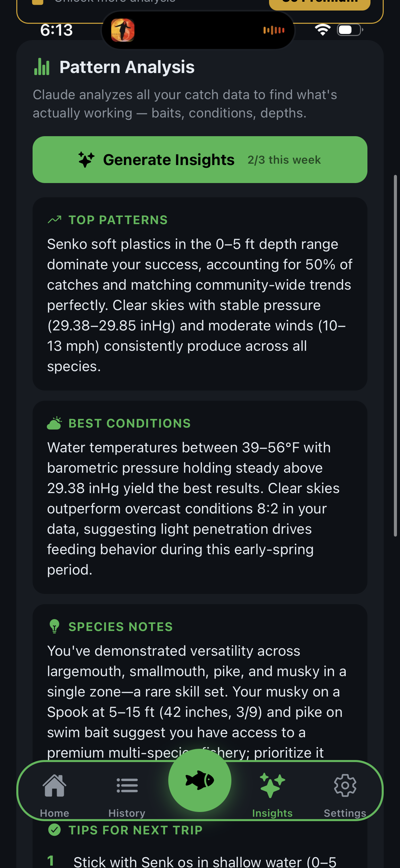Tap the now-playing album art thumbnail
The height and width of the screenshot is (868, 400).
click(123, 30)
